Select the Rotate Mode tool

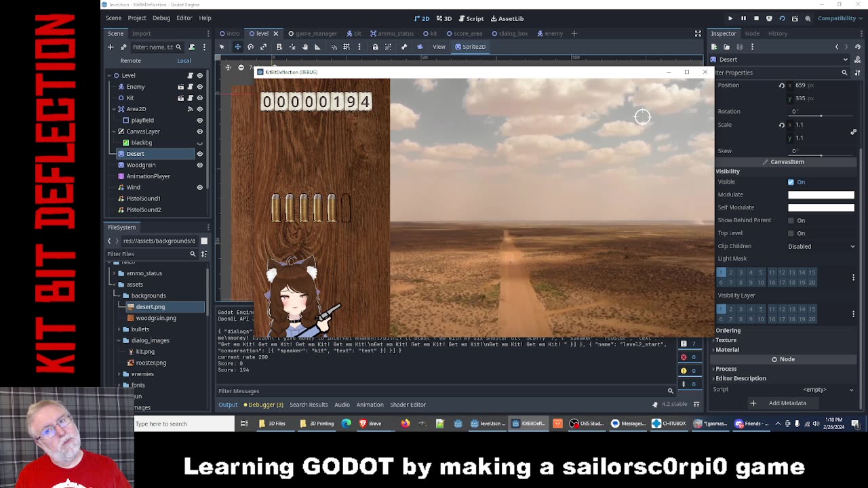[x=250, y=47]
